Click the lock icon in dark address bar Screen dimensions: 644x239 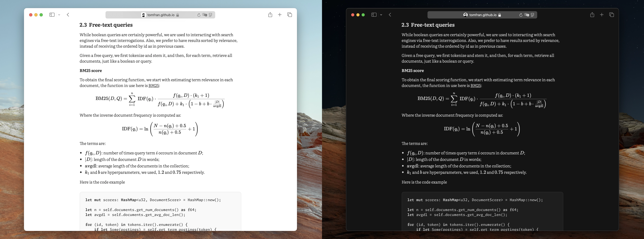[x=500, y=15]
